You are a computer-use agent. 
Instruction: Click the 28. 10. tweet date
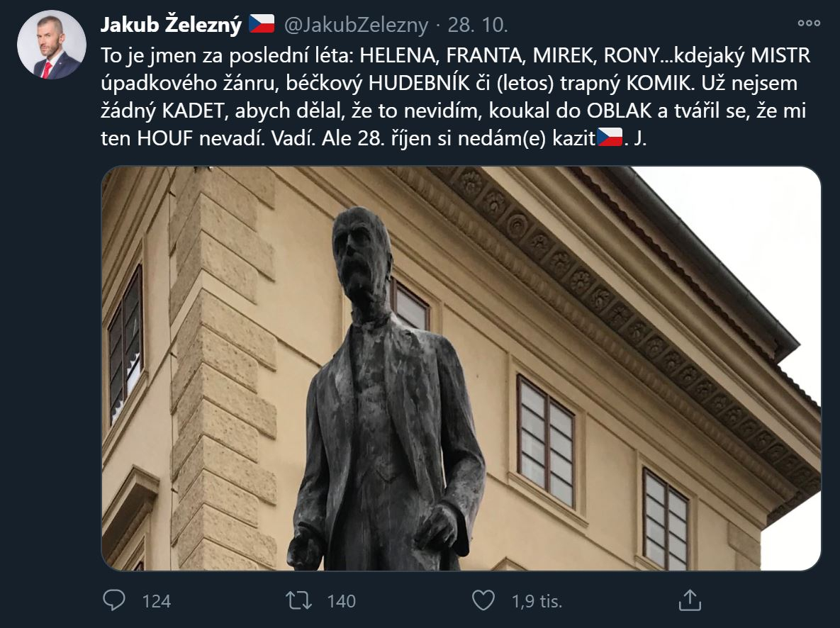[477, 25]
